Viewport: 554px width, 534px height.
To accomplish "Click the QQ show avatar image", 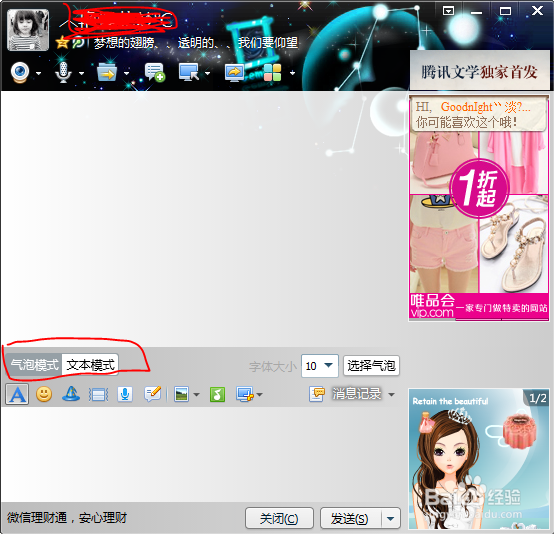I will coord(478,459).
